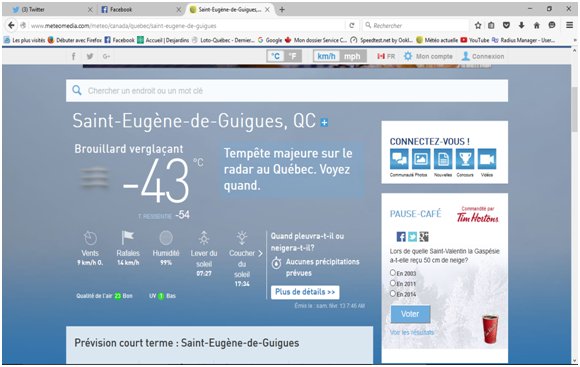Share page via Google+ header icon
The width and height of the screenshot is (580, 367).
(107, 56)
